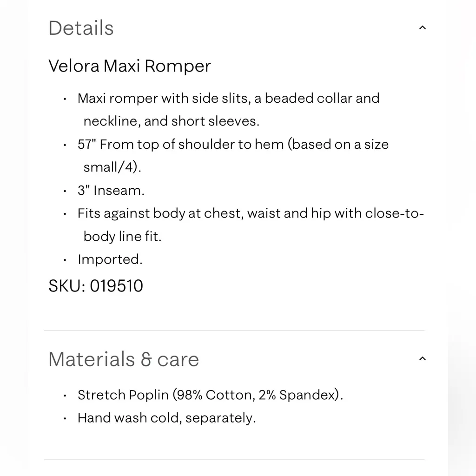Image resolution: width=476 pixels, height=476 pixels.
Task: Click the "small/4)." size text
Action: click(x=112, y=167)
